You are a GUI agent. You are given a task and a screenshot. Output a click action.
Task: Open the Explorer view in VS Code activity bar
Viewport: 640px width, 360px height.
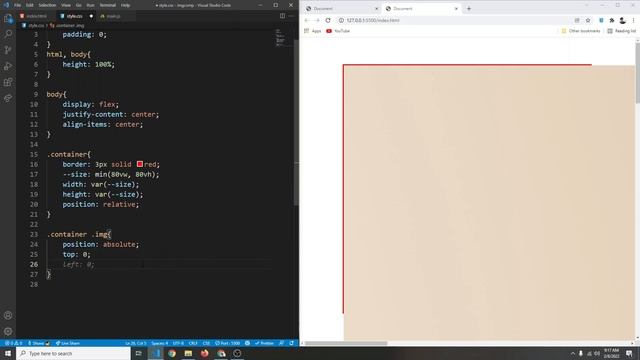click(8, 18)
